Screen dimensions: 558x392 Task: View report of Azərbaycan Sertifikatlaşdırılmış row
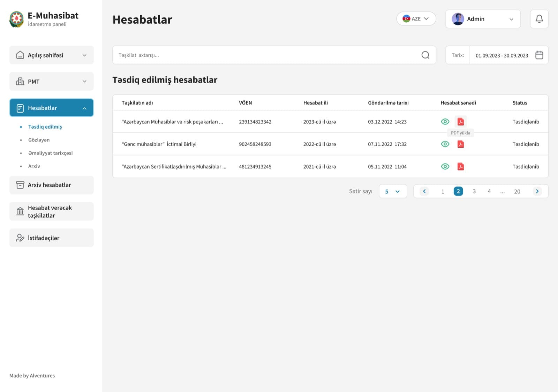coord(445,167)
